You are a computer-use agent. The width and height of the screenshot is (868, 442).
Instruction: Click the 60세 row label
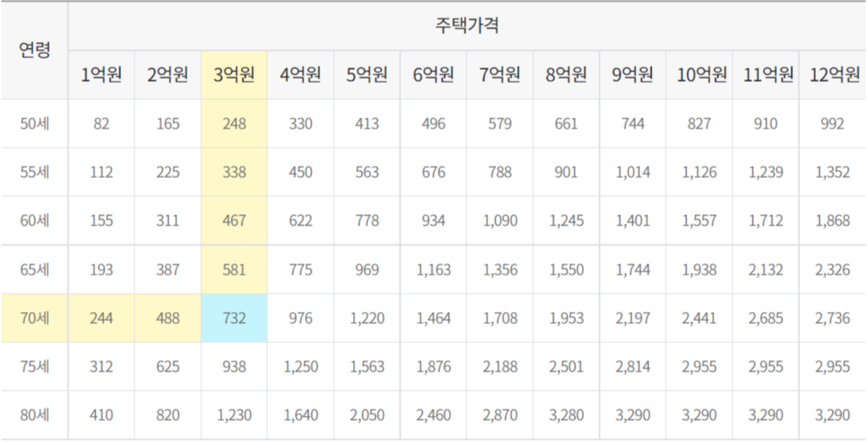pyautogui.click(x=34, y=221)
